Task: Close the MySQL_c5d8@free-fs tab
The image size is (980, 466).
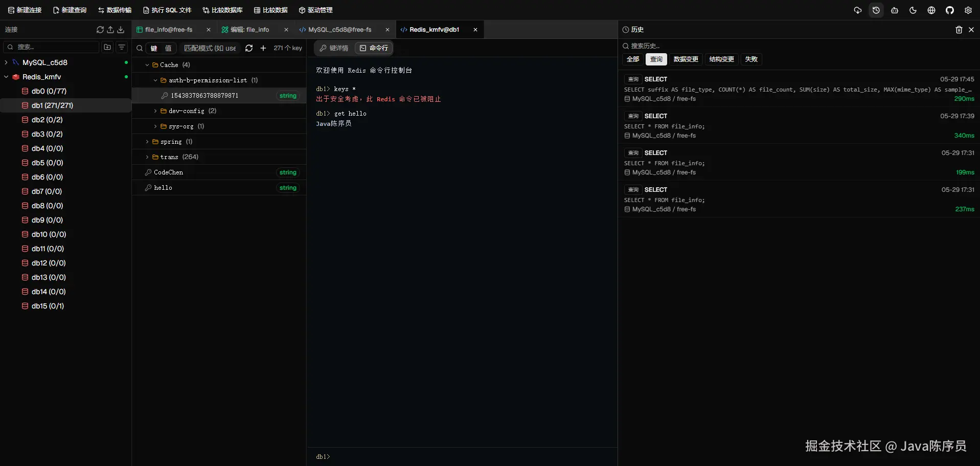Action: 388,30
